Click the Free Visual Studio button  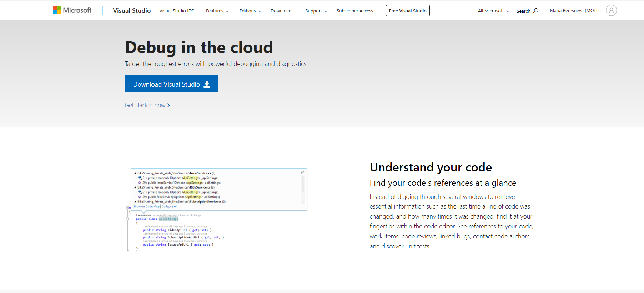click(x=408, y=11)
